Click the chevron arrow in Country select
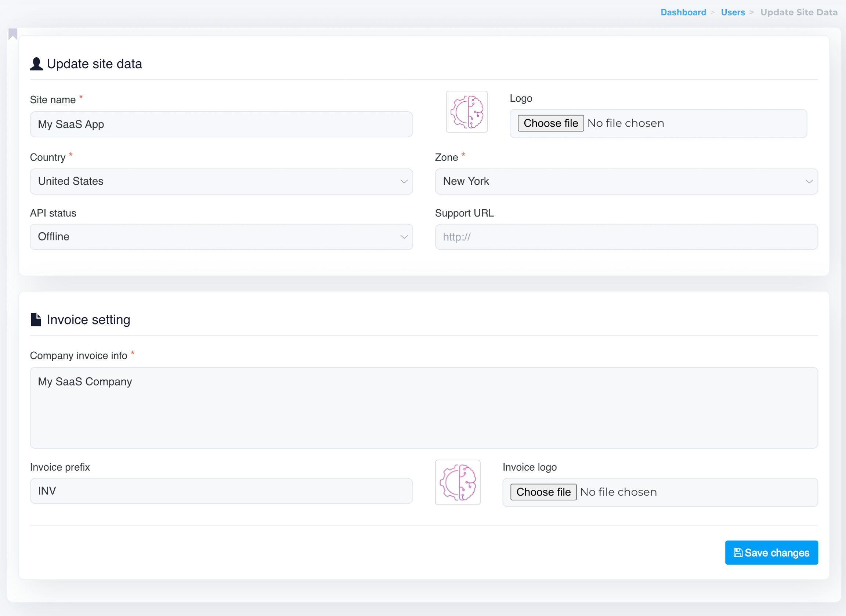Image resolution: width=846 pixels, height=616 pixels. pos(404,182)
